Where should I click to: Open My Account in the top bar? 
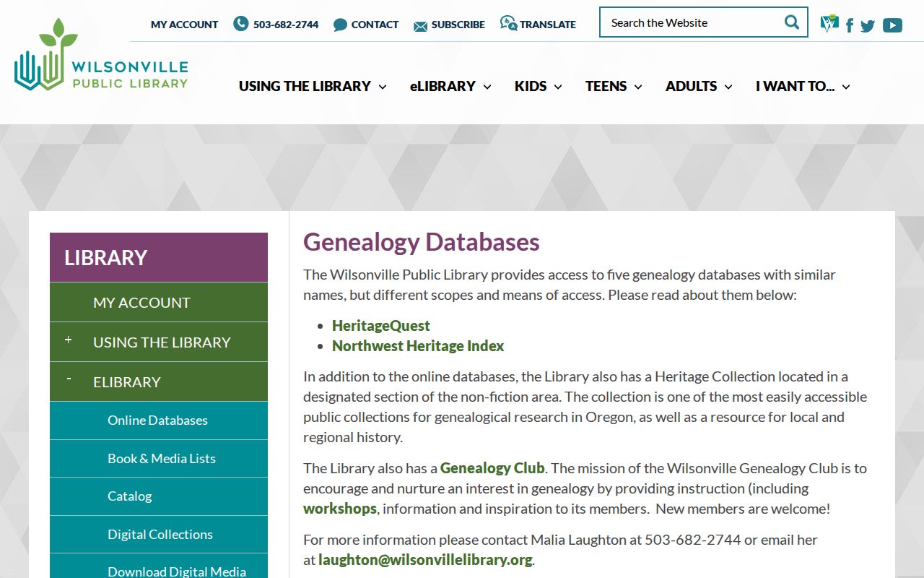tap(184, 25)
